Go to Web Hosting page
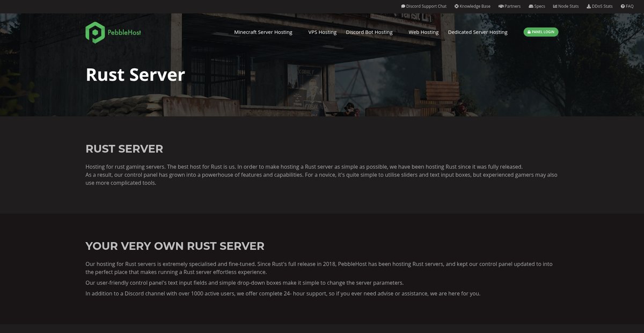Image resolution: width=644 pixels, height=333 pixels. (423, 32)
